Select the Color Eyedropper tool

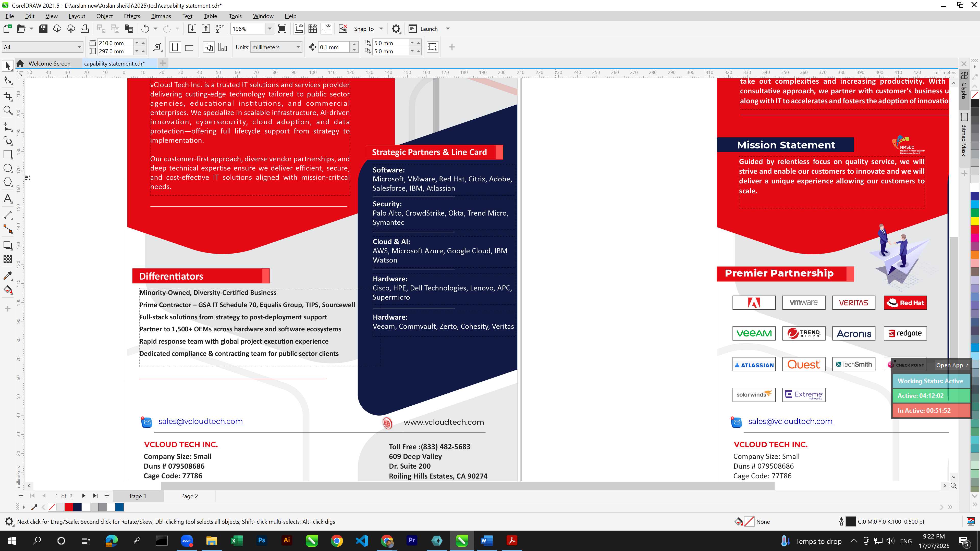point(8,275)
